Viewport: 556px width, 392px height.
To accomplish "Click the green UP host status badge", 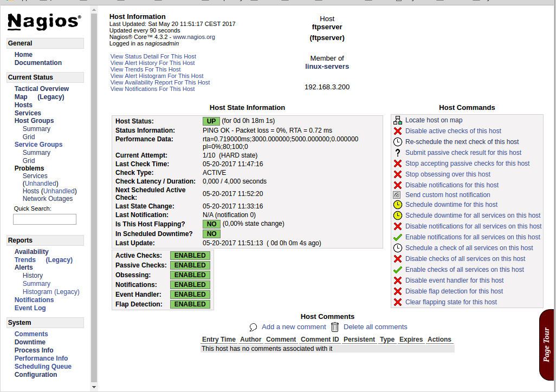I will (x=211, y=121).
